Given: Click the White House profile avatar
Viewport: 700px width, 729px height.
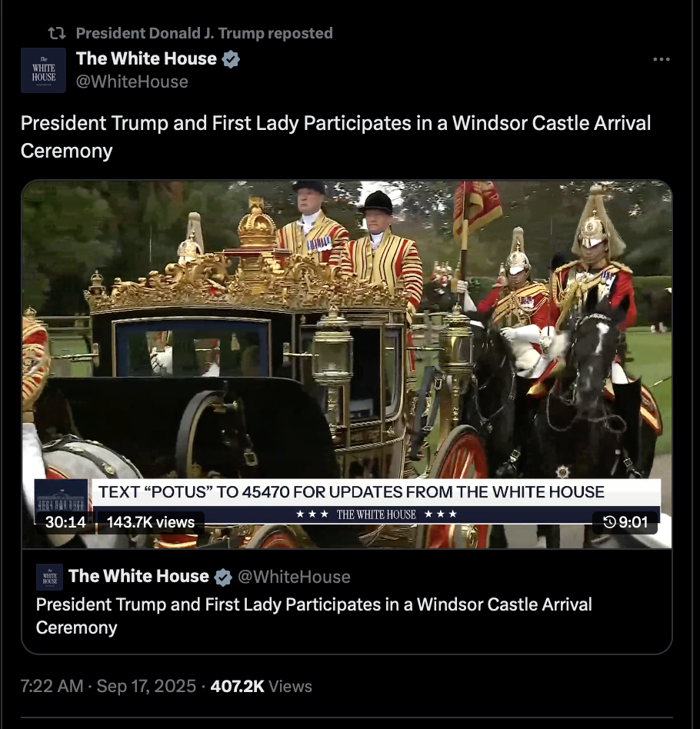Looking at the screenshot, I should coord(43,70).
